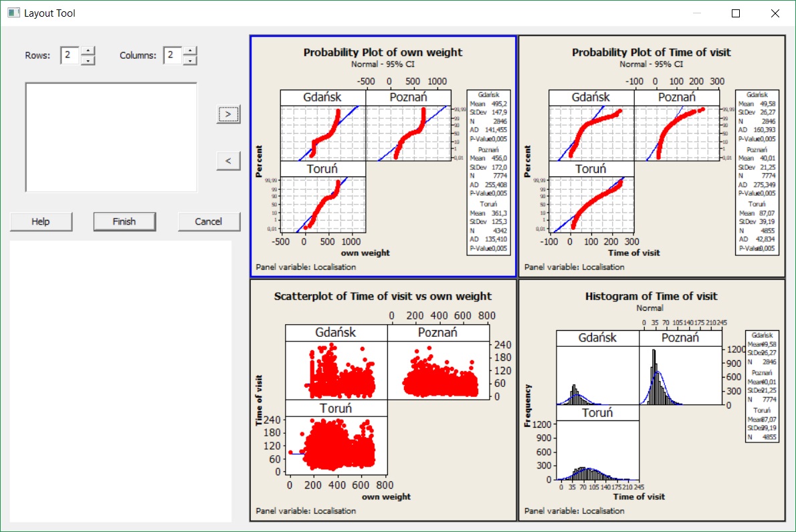Screen dimensions: 796x532
Task: Select Scatterplot of Time of visit cell
Action: pos(383,400)
